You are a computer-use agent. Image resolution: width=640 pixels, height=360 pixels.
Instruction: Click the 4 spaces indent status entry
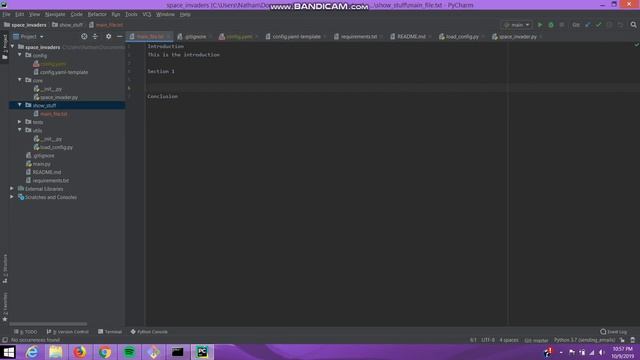pos(509,340)
